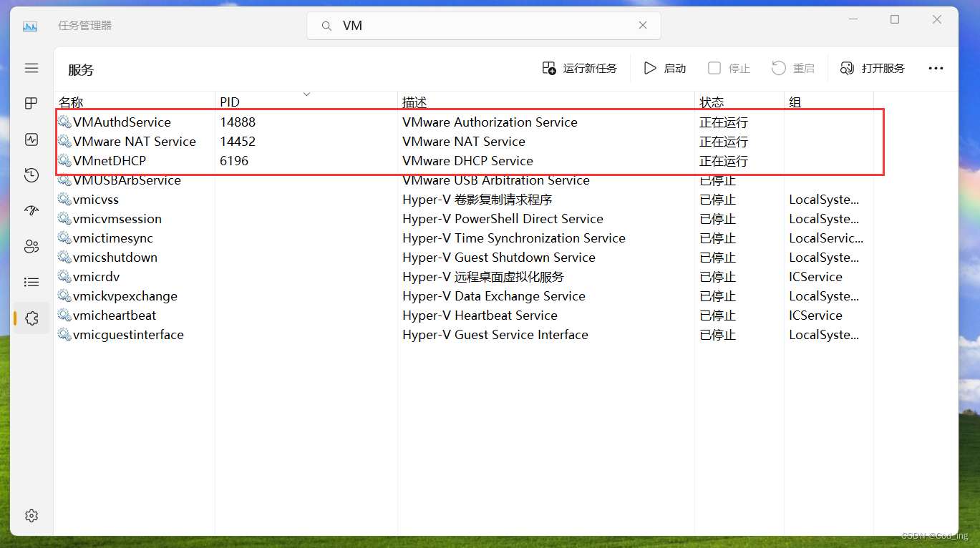Sort by the 名称 column header
Image resolution: width=980 pixels, height=548 pixels.
point(135,102)
